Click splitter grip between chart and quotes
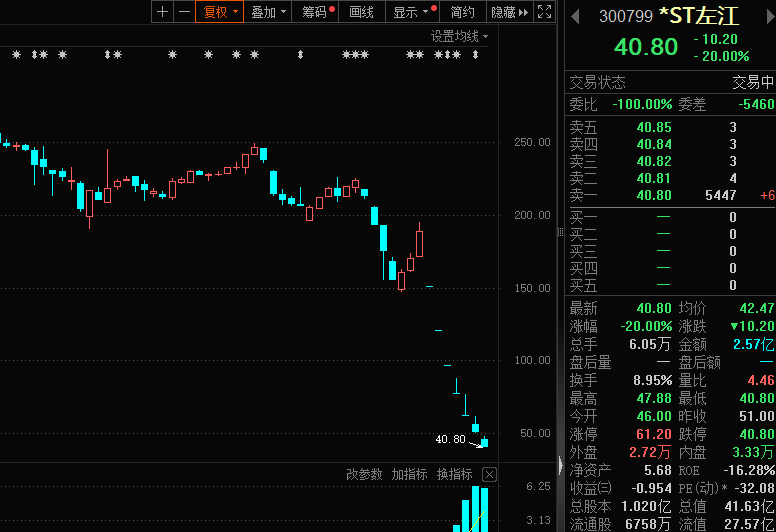The width and height of the screenshot is (776, 532). (560, 232)
